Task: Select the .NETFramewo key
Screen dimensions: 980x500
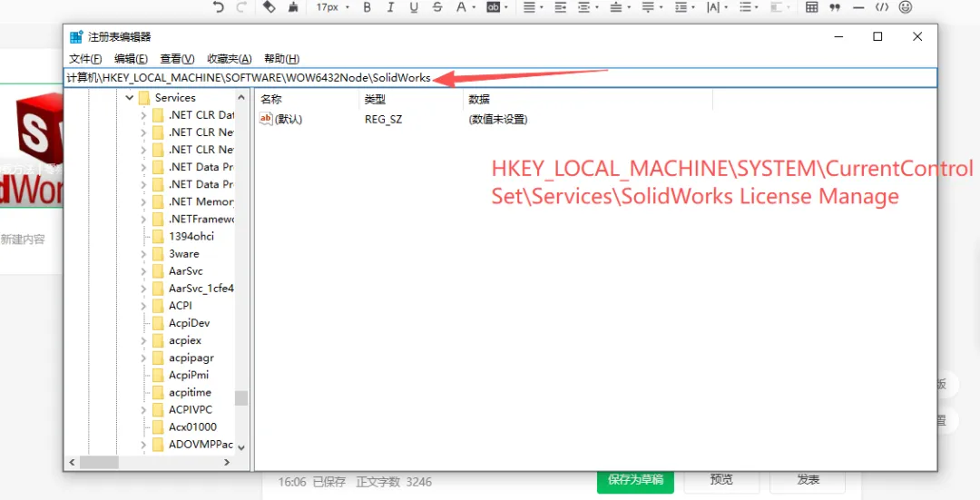Action: click(x=201, y=220)
